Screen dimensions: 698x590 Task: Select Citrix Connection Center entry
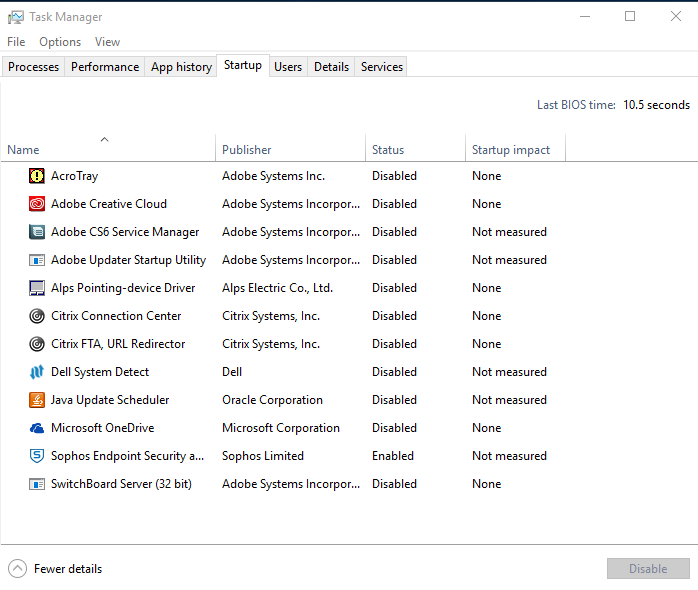pyautogui.click(x=116, y=316)
